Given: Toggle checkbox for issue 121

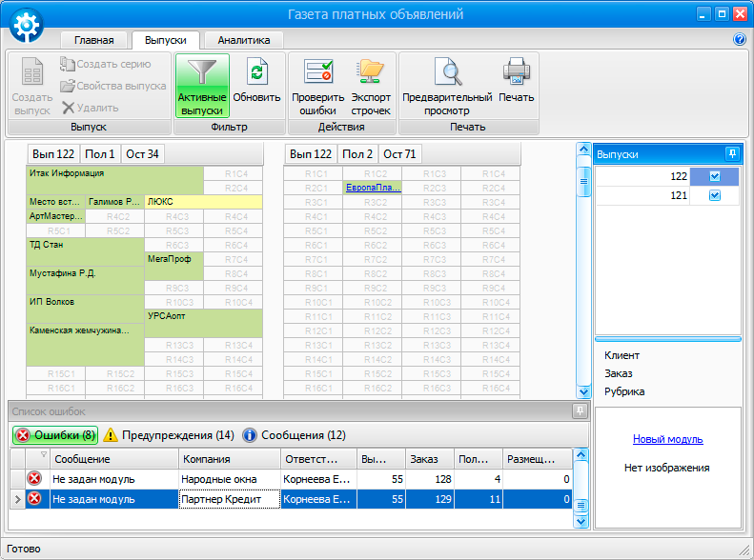Looking at the screenshot, I should 715,195.
